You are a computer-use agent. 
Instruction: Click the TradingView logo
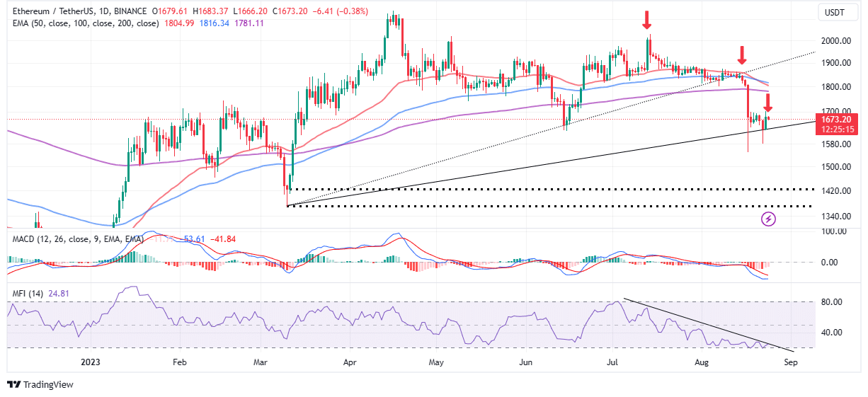40,384
